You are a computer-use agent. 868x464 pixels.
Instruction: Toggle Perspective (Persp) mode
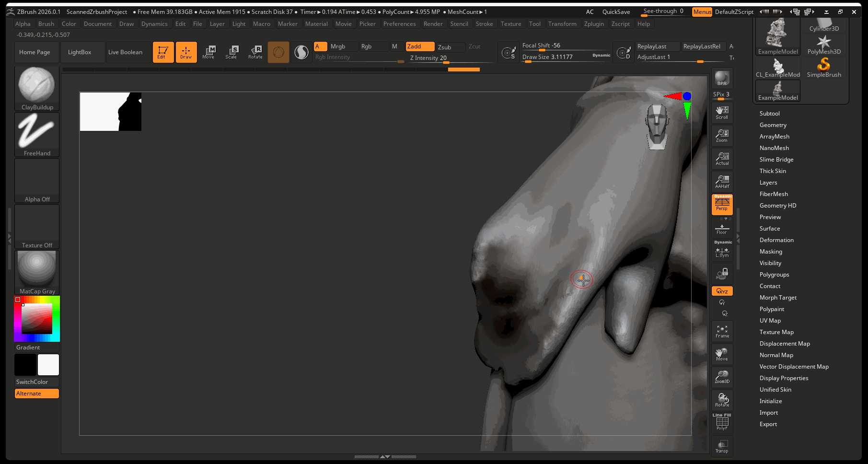(x=722, y=205)
